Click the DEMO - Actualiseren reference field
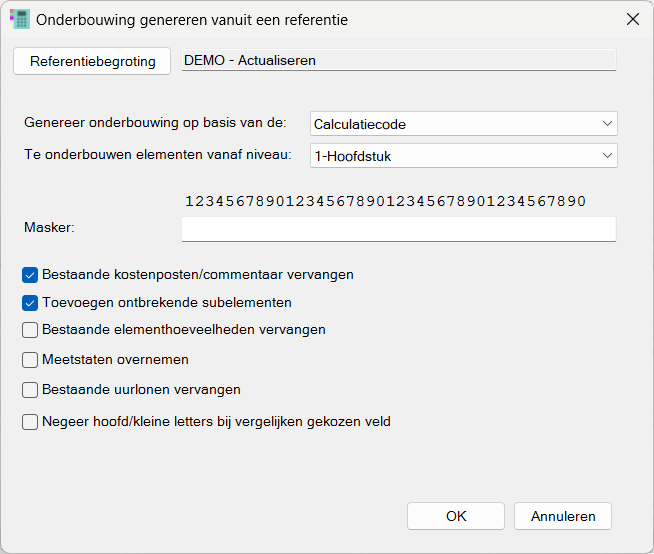The image size is (654, 554). pos(399,60)
